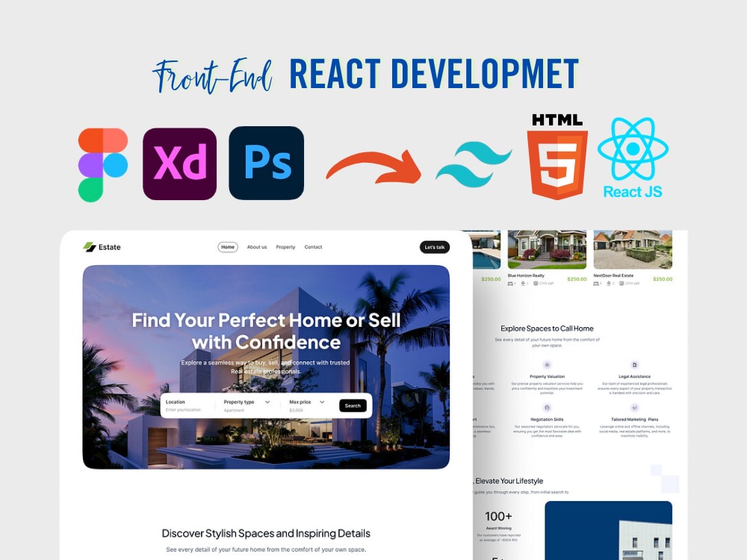Click the Search button in hero
The image size is (747, 560).
[353, 405]
